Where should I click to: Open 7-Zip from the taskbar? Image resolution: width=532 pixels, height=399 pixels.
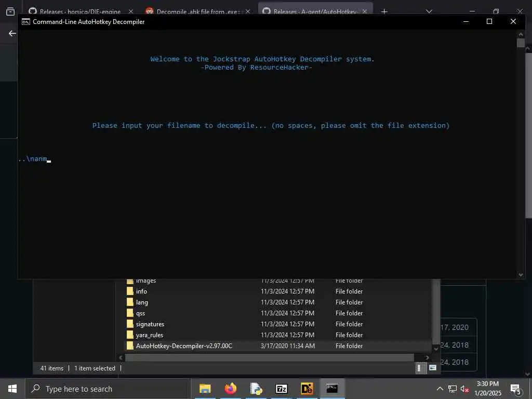tap(281, 389)
